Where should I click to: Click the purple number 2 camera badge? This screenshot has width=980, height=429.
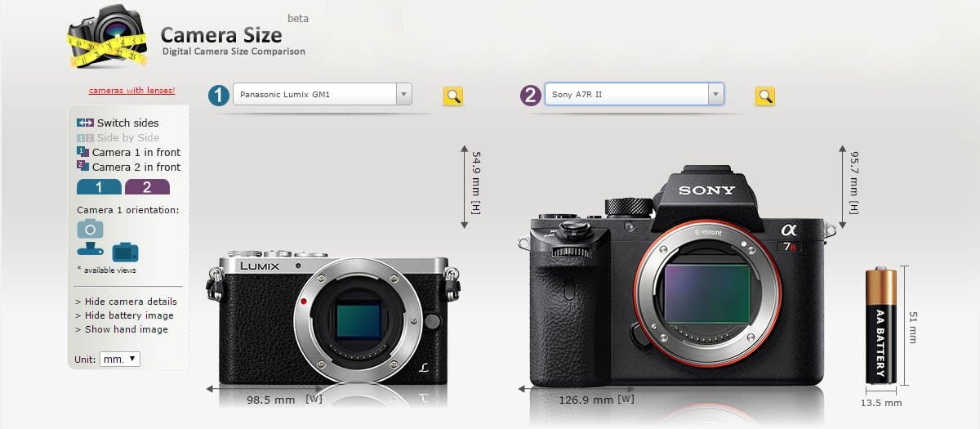tap(531, 96)
